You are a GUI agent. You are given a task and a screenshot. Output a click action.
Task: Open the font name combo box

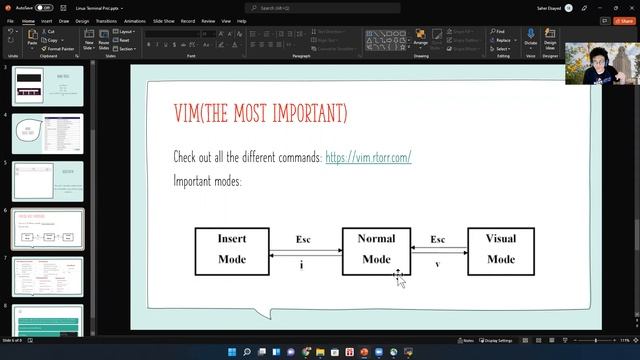click(172, 34)
